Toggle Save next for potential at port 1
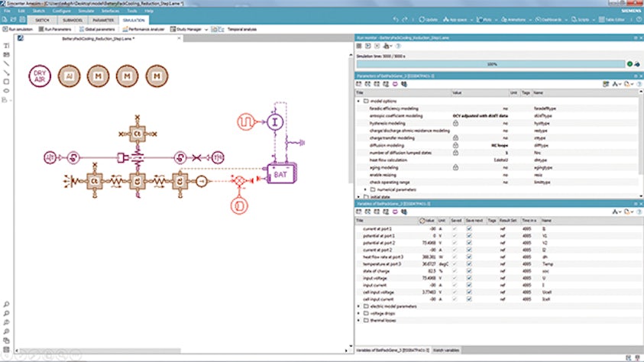 click(x=469, y=235)
